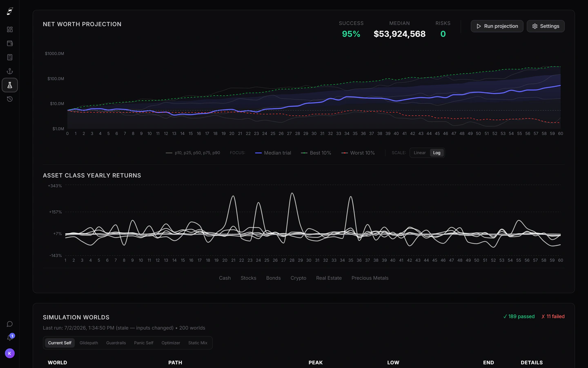Click the RISKS count value 0

tap(443, 34)
